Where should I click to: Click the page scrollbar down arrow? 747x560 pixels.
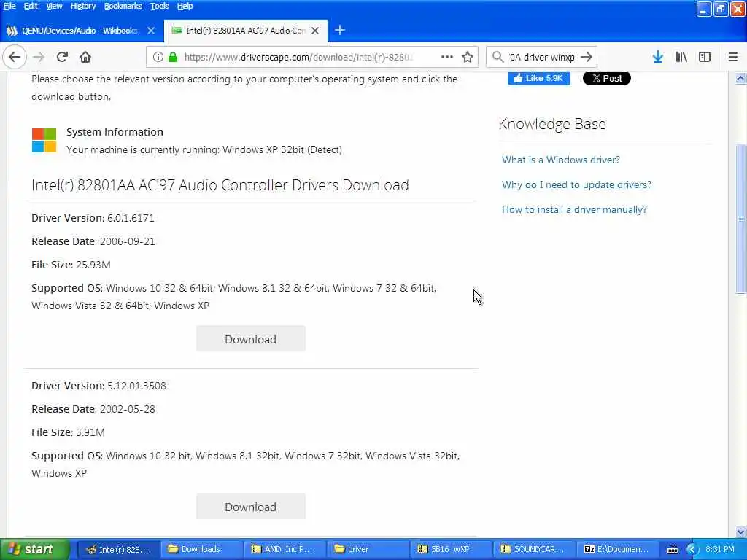point(741,532)
